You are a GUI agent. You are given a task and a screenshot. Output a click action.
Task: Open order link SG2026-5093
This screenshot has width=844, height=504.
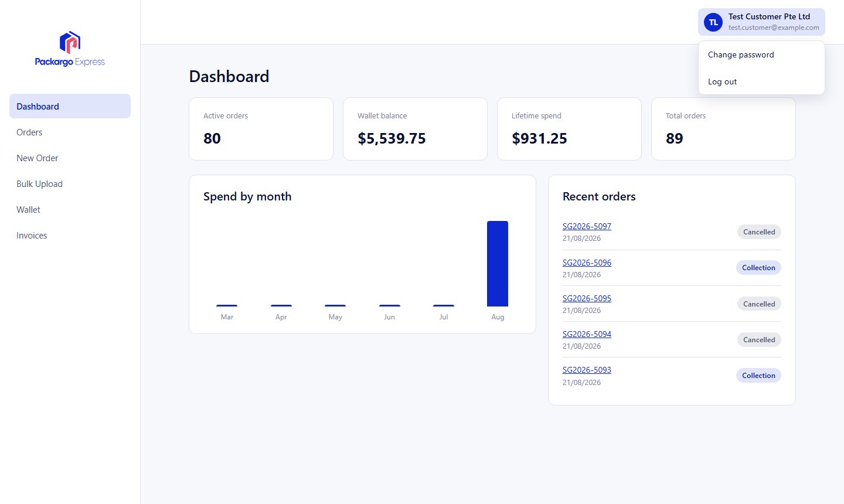[587, 370]
